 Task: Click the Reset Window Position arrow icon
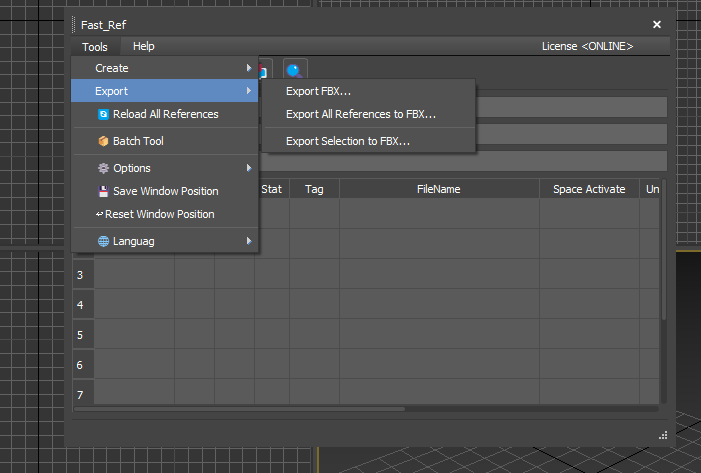[x=100, y=214]
